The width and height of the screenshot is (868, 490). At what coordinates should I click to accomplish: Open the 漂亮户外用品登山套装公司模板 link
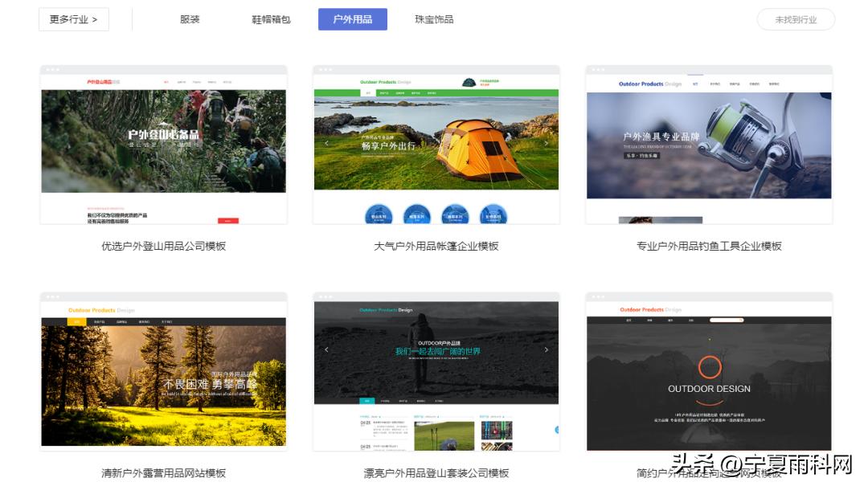(x=436, y=473)
